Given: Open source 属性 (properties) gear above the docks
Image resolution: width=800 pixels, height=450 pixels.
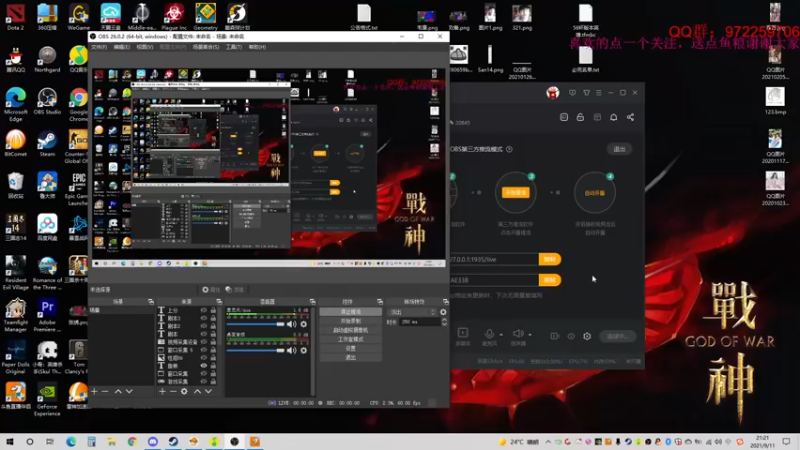Looking at the screenshot, I should 211,289.
